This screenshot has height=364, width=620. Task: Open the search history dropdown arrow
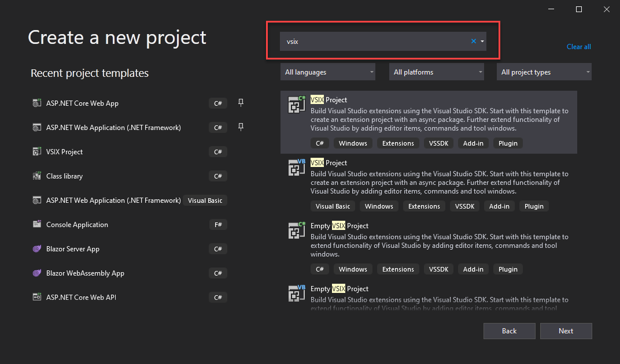click(482, 41)
